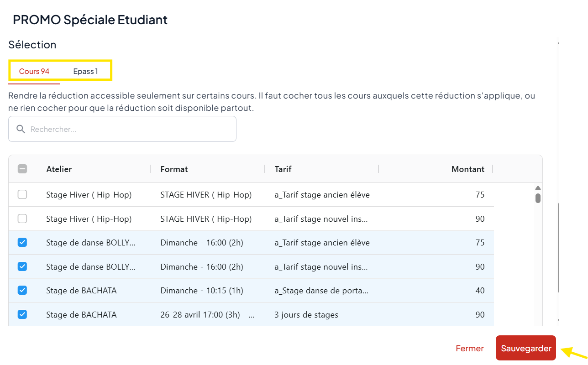
Task: Sort by the Montant column header
Action: pyautogui.click(x=467, y=169)
